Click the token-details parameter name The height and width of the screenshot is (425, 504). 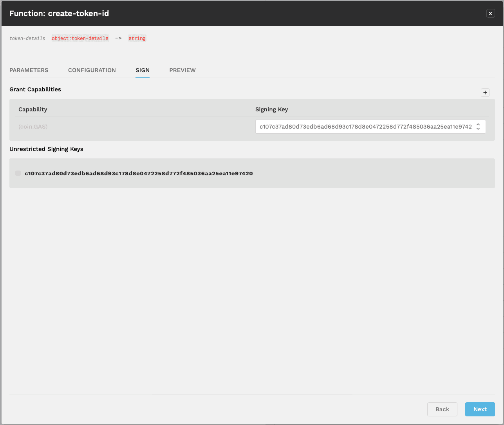pyautogui.click(x=27, y=38)
